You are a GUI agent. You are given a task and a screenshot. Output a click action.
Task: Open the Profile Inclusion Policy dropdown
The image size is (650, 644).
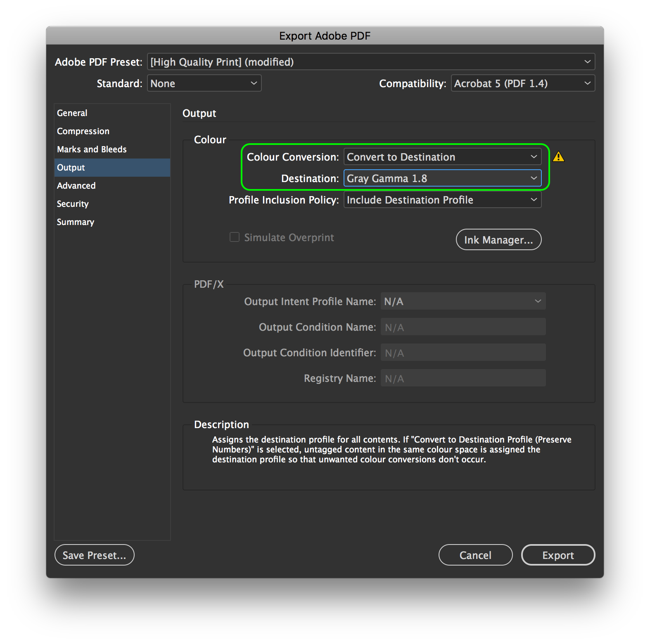(442, 200)
